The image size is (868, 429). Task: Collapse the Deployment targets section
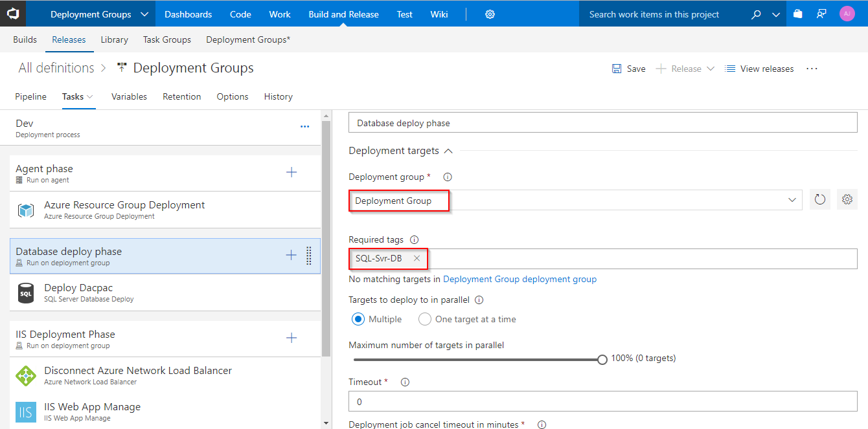click(448, 151)
